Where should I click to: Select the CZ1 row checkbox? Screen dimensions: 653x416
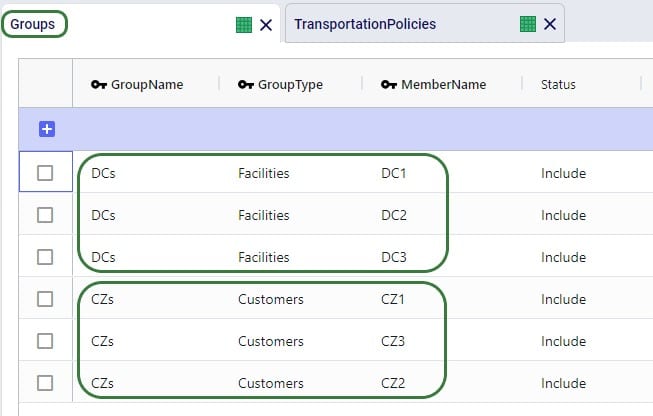pyautogui.click(x=45, y=299)
